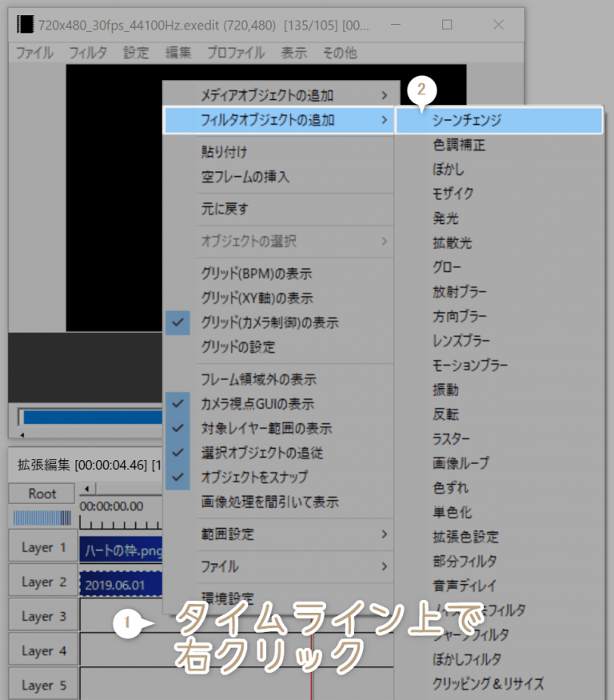Open the ファイル menu in menu bar

[35, 53]
